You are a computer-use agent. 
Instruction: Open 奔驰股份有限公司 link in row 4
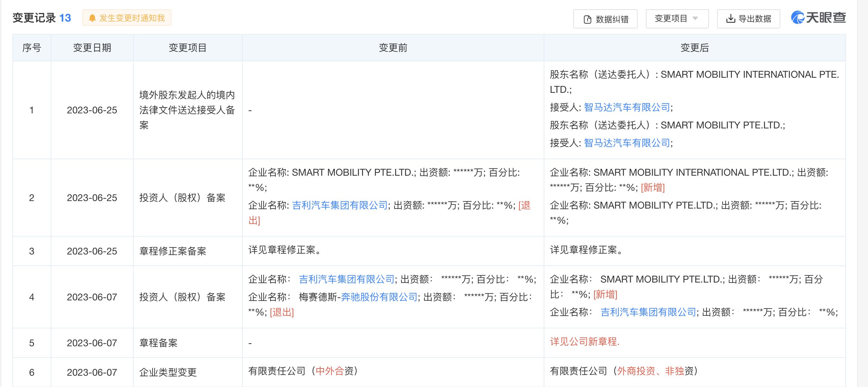379,297
